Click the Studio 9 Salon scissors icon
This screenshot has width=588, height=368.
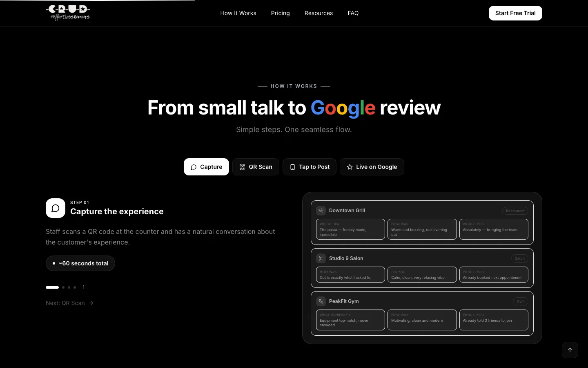pyautogui.click(x=321, y=258)
